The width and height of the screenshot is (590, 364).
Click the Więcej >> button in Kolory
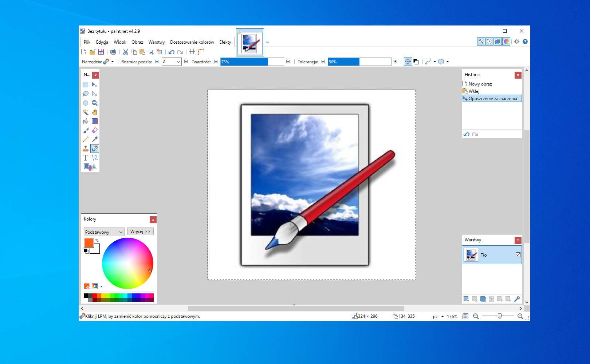(x=141, y=231)
